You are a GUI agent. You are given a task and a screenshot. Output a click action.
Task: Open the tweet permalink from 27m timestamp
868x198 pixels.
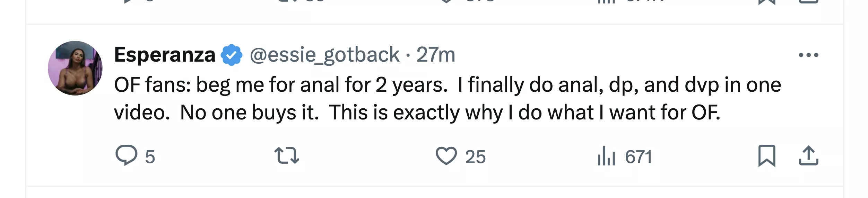click(x=436, y=55)
